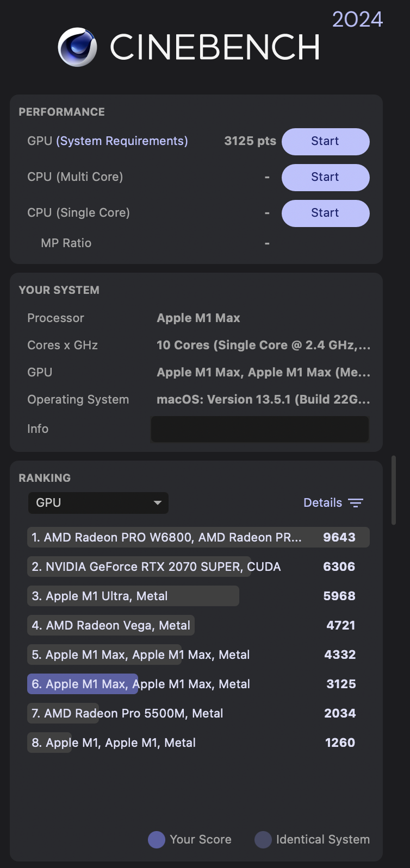Select the AMD Radeon PRO W6800 entry
This screenshot has height=868, width=410.
coord(198,537)
